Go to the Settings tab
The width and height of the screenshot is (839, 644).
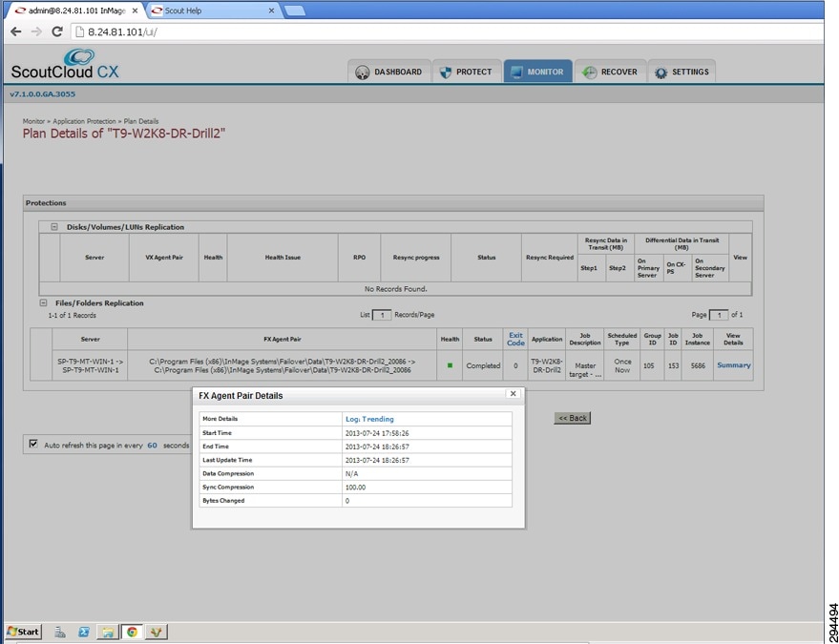pyautogui.click(x=682, y=72)
